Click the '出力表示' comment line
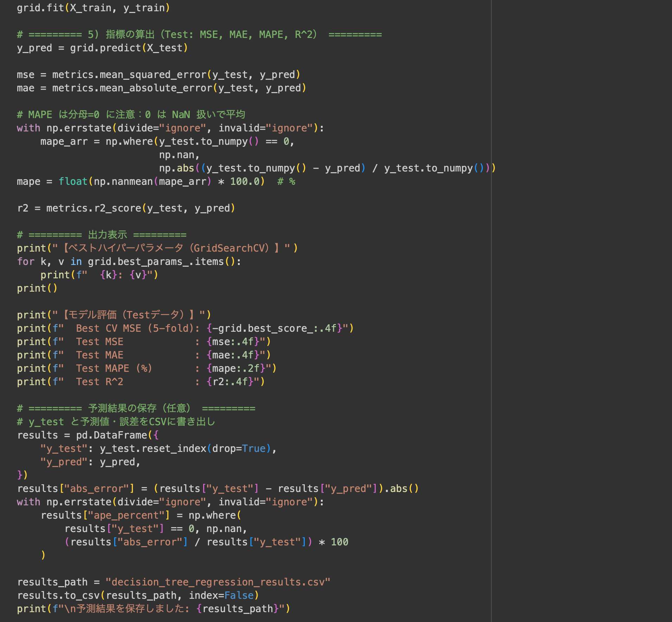The height and width of the screenshot is (622, 672). [x=102, y=235]
